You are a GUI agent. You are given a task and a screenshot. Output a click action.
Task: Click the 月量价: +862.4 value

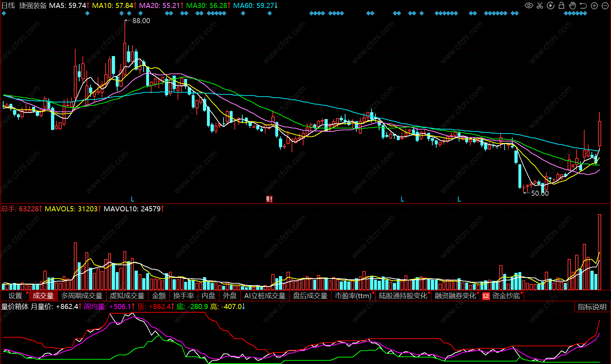pos(56,307)
